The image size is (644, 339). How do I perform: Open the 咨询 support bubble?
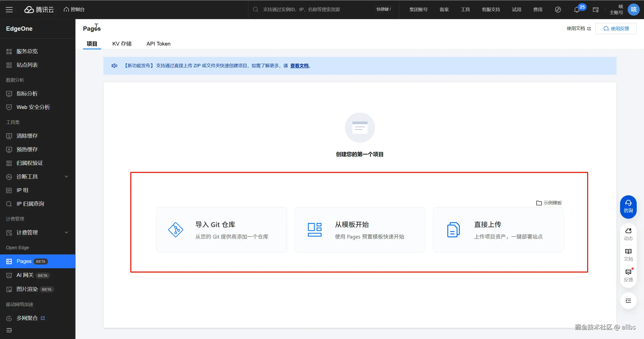click(628, 206)
